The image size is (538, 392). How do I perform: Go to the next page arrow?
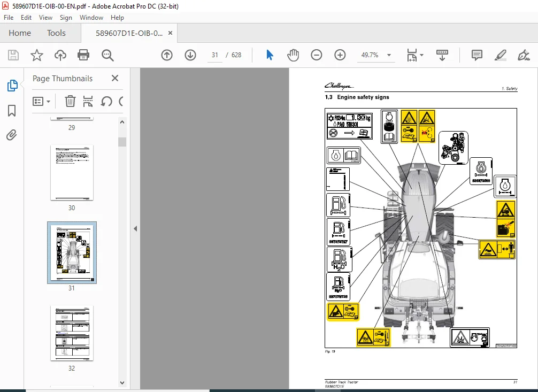190,55
